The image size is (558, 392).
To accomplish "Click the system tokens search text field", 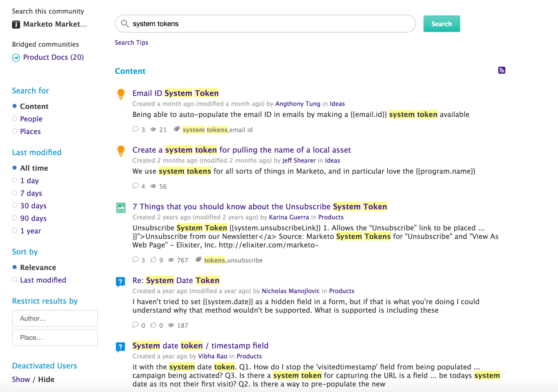I will [271, 24].
